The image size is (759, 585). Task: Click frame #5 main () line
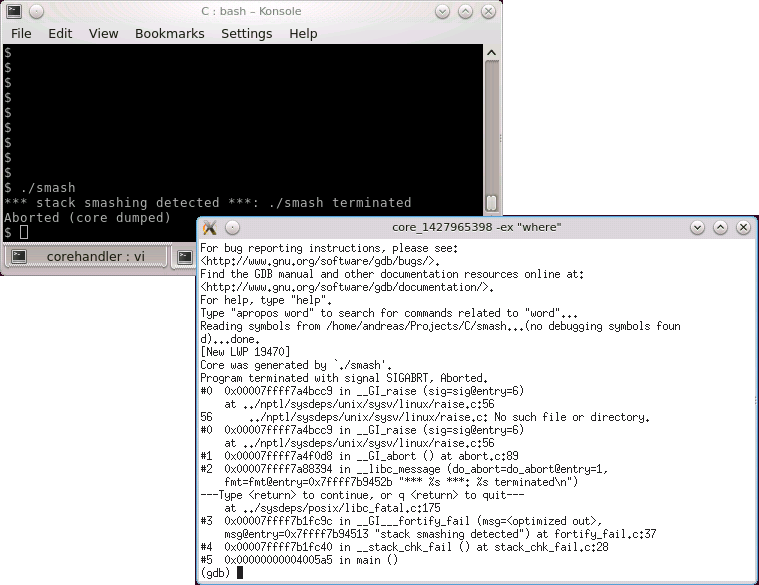299,560
